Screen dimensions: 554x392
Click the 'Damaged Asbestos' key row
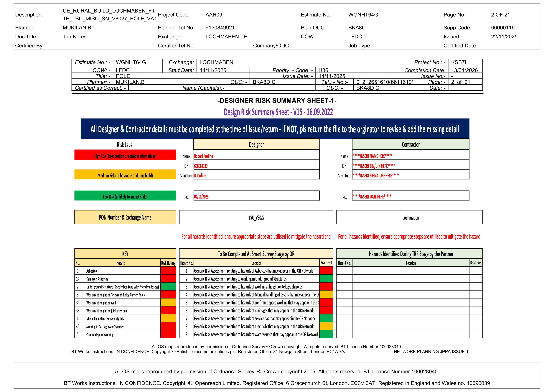tap(125, 279)
